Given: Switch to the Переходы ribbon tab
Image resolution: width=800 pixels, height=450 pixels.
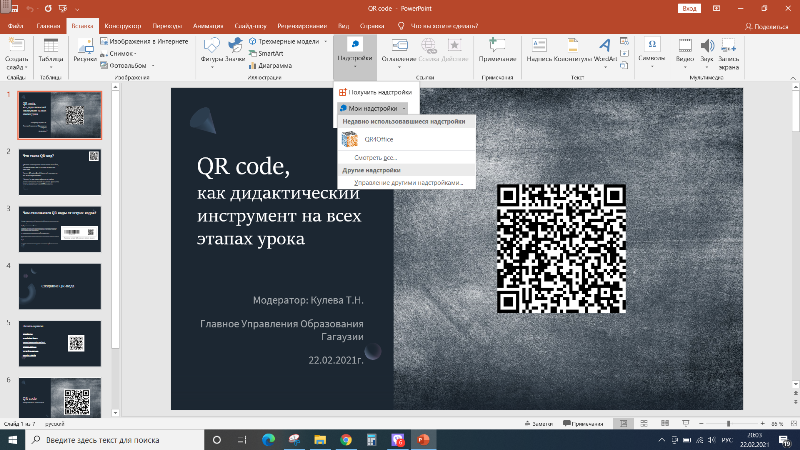Looking at the screenshot, I should 167,26.
